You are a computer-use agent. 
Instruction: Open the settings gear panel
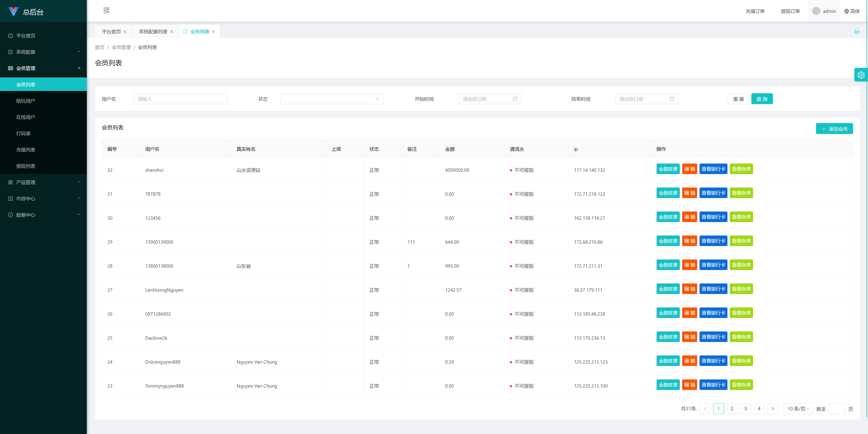(861, 75)
